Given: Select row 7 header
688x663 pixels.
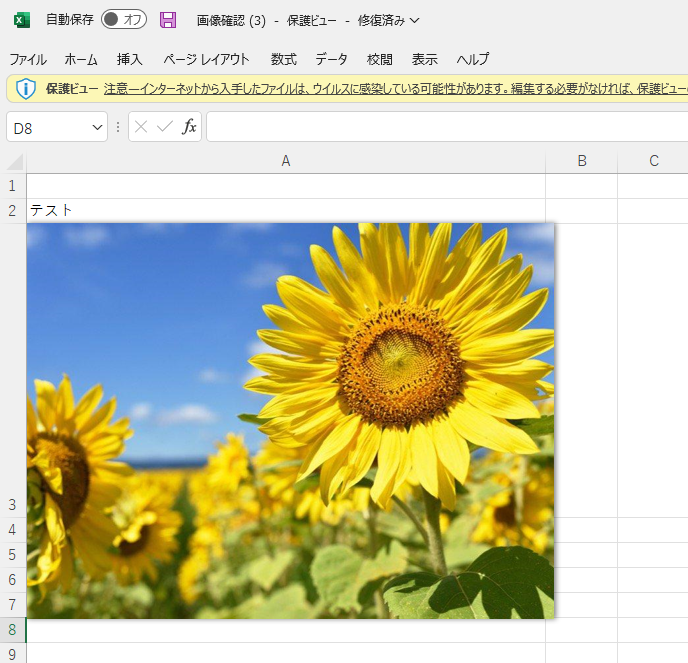Looking at the screenshot, I should click(x=13, y=605).
